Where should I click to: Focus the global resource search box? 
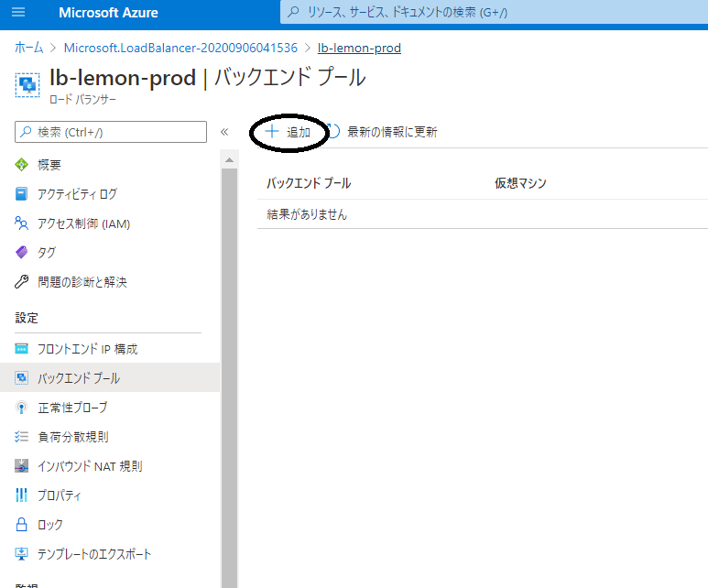coord(494,12)
